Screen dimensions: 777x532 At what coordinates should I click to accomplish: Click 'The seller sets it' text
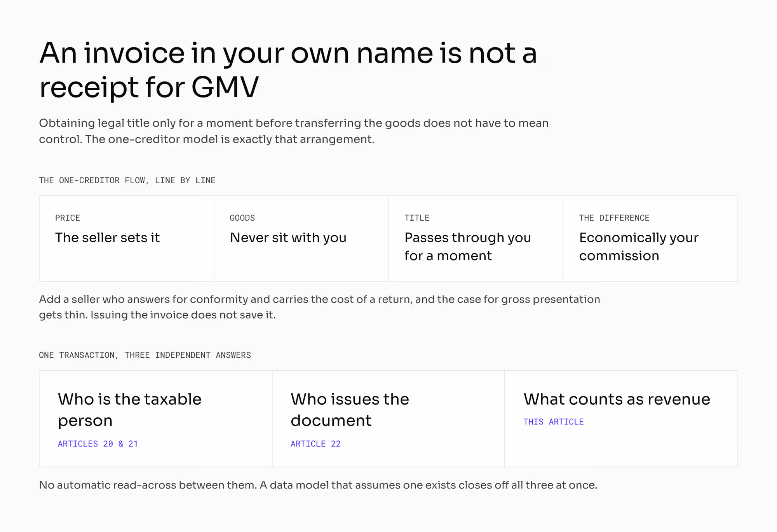pos(107,238)
